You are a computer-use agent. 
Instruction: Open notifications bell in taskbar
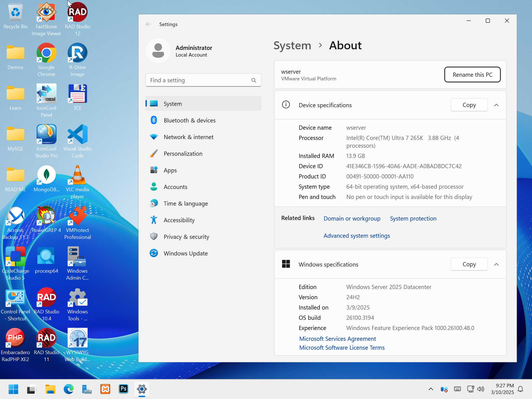(x=520, y=389)
